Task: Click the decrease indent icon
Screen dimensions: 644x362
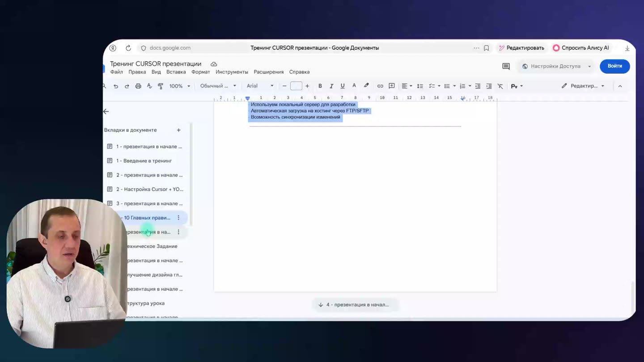Action: click(x=478, y=86)
